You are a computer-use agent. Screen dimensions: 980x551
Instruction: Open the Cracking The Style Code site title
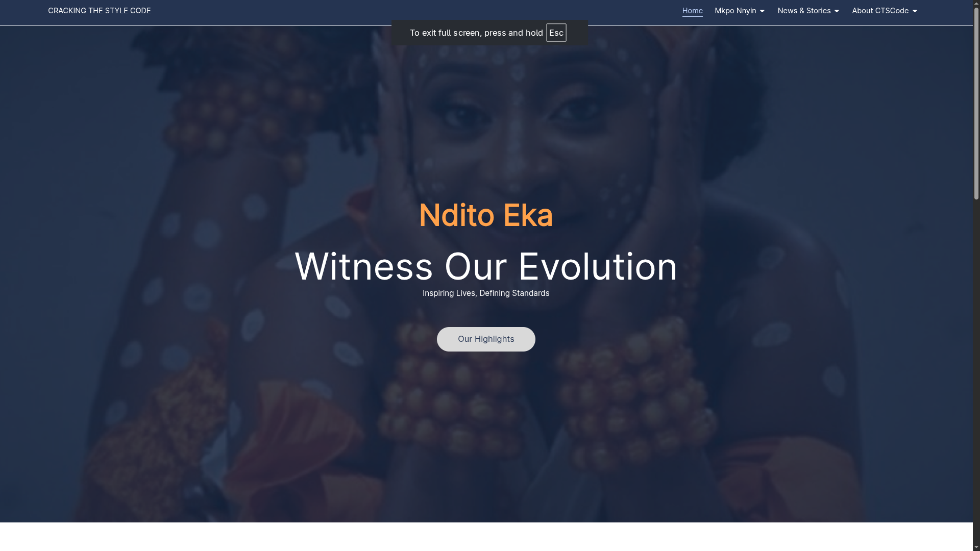point(99,11)
